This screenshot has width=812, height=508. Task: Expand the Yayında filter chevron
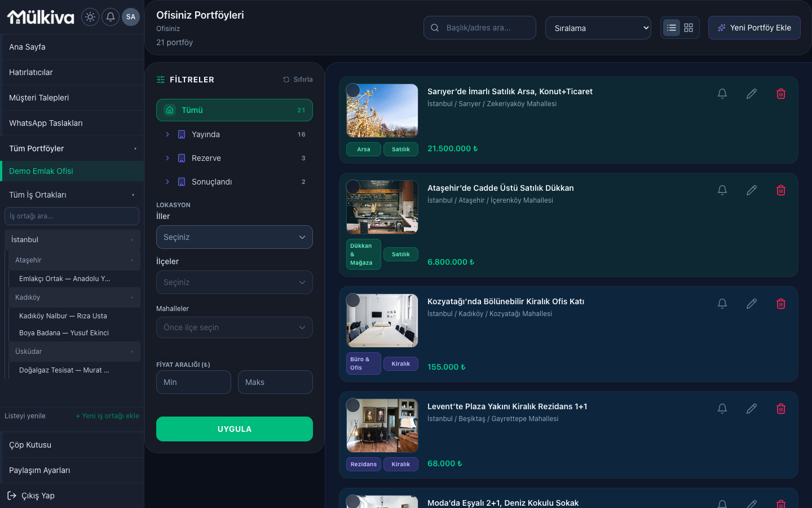tap(167, 134)
